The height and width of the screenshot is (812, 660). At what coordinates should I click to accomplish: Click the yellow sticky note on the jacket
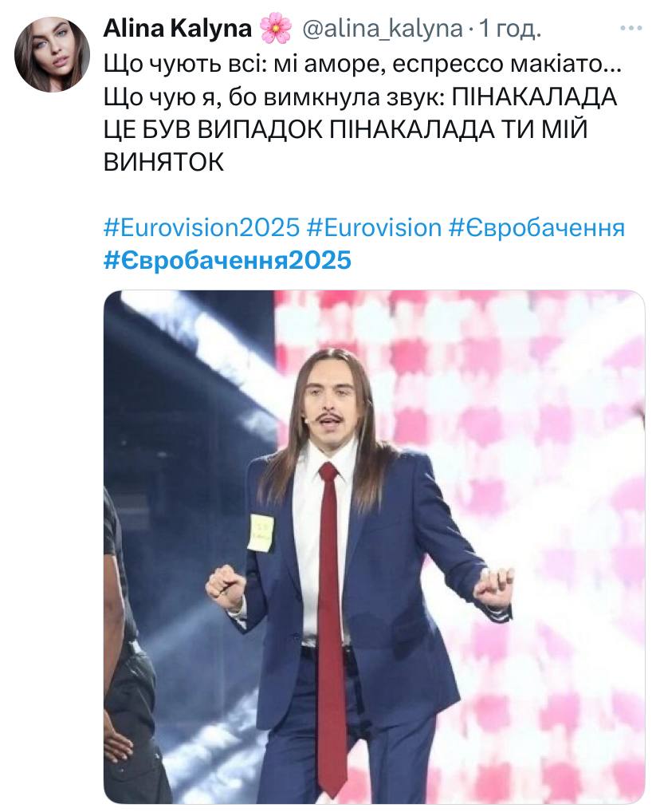point(261,533)
